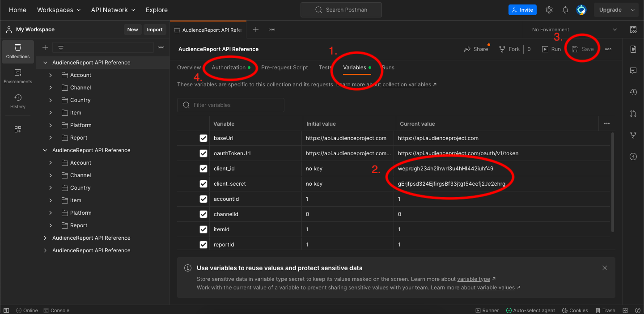Open the forks icon in right sidebar
Image resolution: width=644 pixels, height=314 pixels.
[x=633, y=135]
